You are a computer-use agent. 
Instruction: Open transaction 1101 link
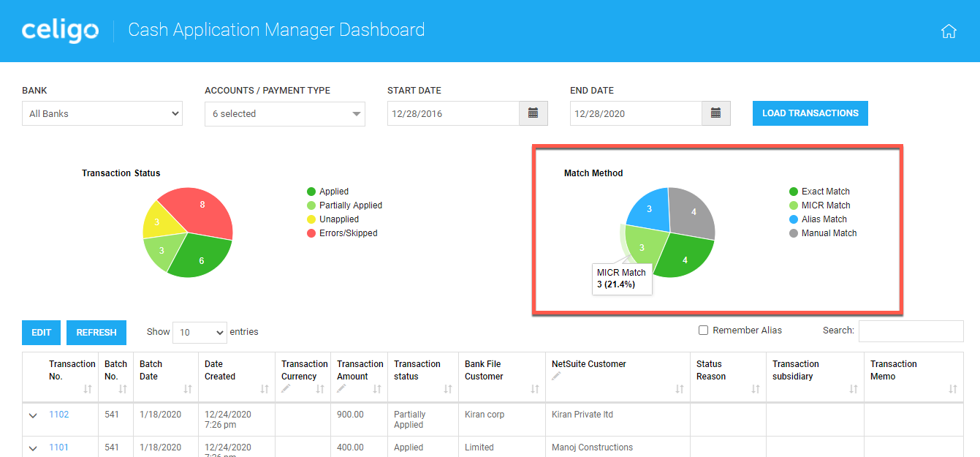click(x=58, y=447)
